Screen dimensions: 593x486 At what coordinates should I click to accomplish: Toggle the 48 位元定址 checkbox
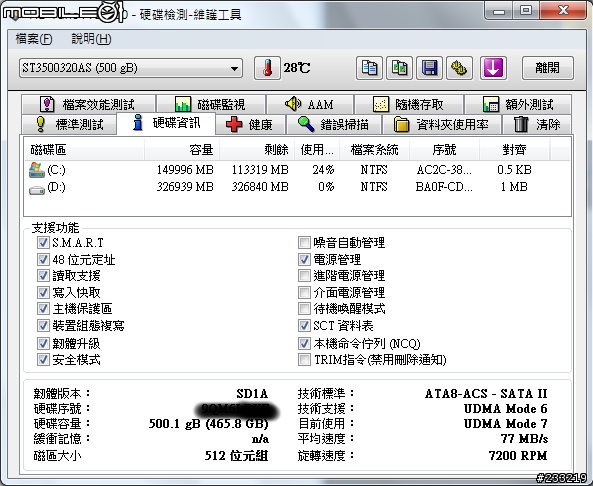[x=43, y=259]
